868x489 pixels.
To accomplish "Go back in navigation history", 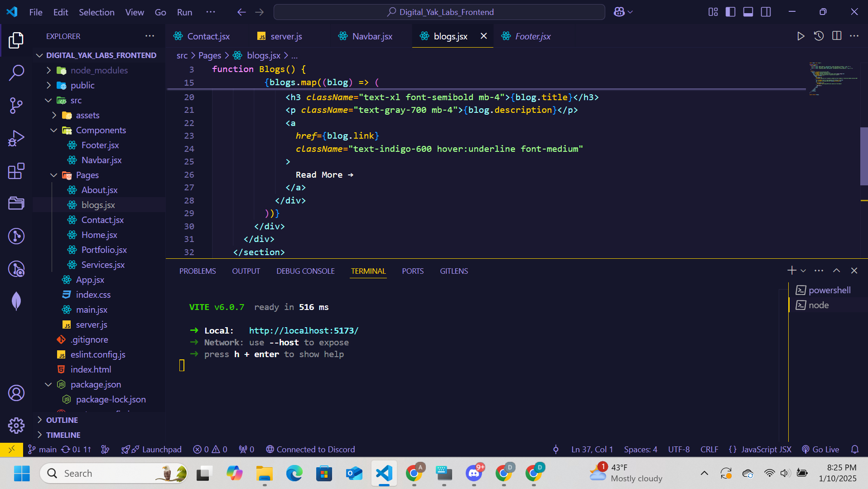I will point(241,12).
